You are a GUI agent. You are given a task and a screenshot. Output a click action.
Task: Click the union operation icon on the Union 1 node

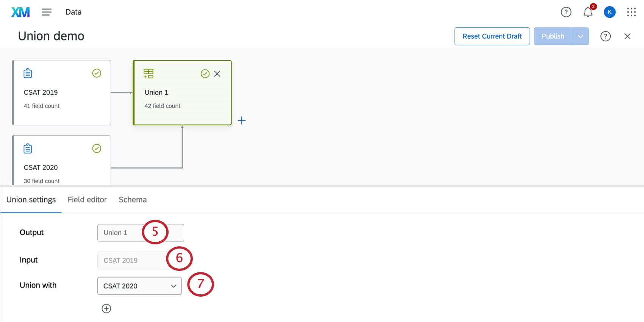[x=148, y=73]
